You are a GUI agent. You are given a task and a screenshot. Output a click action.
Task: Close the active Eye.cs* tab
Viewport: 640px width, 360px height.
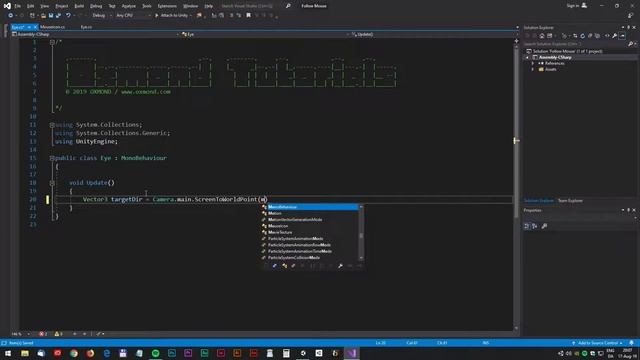(36, 27)
